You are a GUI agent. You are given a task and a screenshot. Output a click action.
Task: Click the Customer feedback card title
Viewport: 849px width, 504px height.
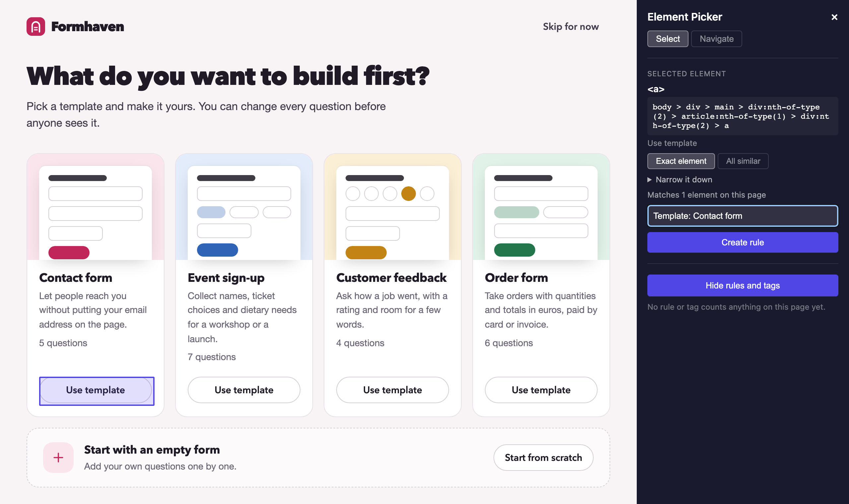391,278
